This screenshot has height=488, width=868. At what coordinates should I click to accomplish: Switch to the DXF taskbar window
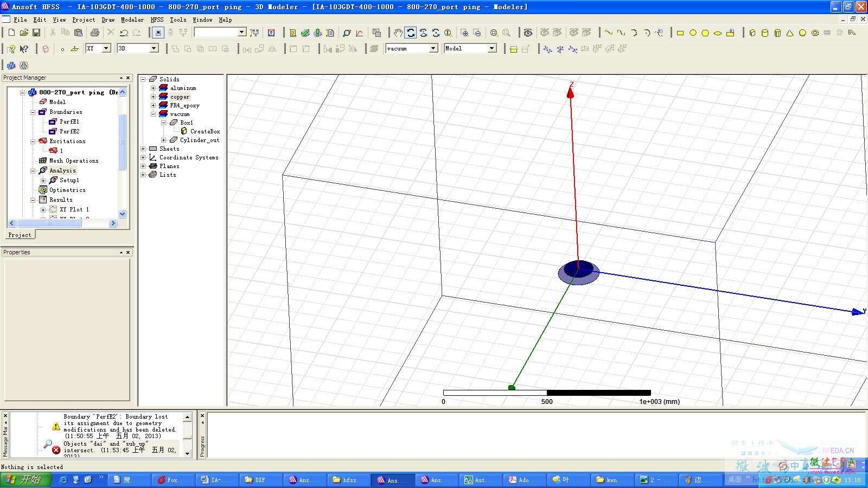pos(261,480)
